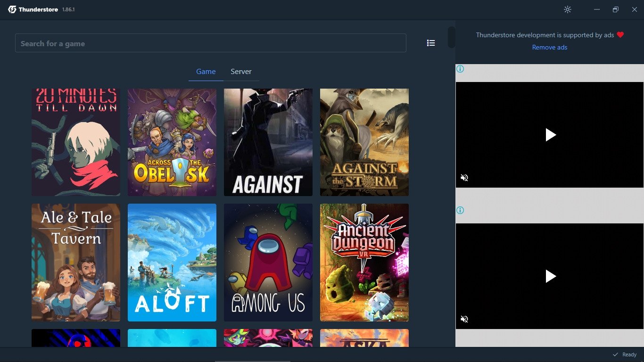The image size is (644, 362).
Task: Select the Game tab
Action: click(x=206, y=71)
